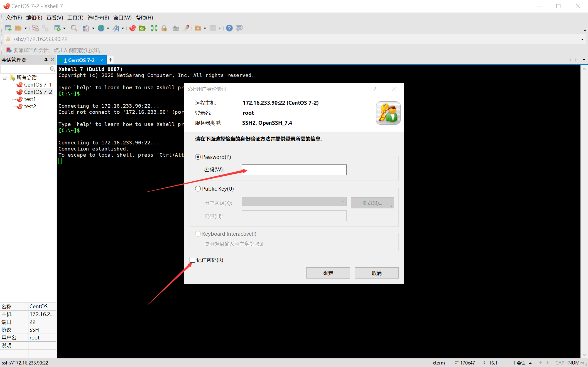This screenshot has width=588, height=367.
Task: Click the green Xftp file transfer icon
Action: (x=142, y=28)
